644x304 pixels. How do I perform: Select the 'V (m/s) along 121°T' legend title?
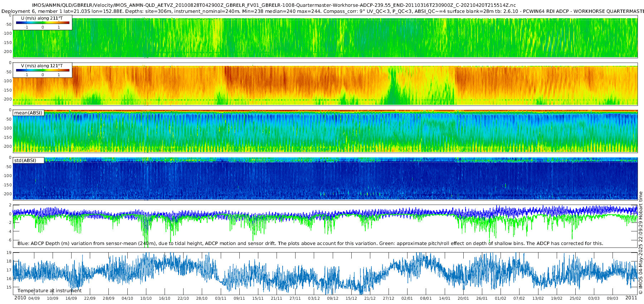pyautogui.click(x=42, y=66)
